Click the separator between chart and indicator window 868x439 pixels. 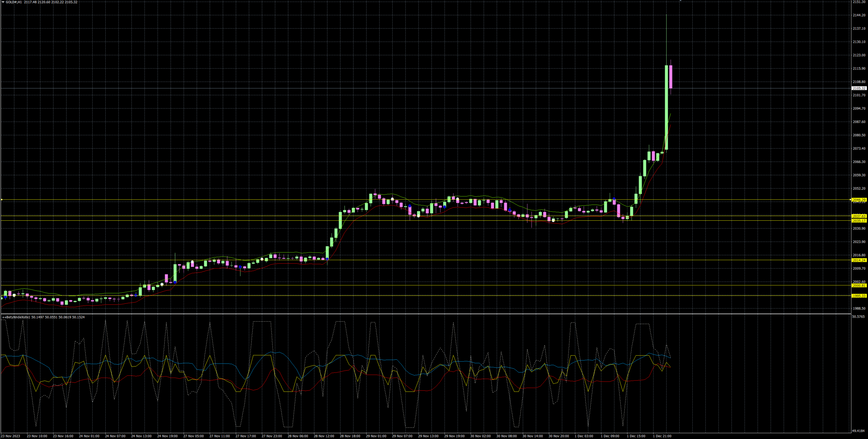[x=425, y=314]
